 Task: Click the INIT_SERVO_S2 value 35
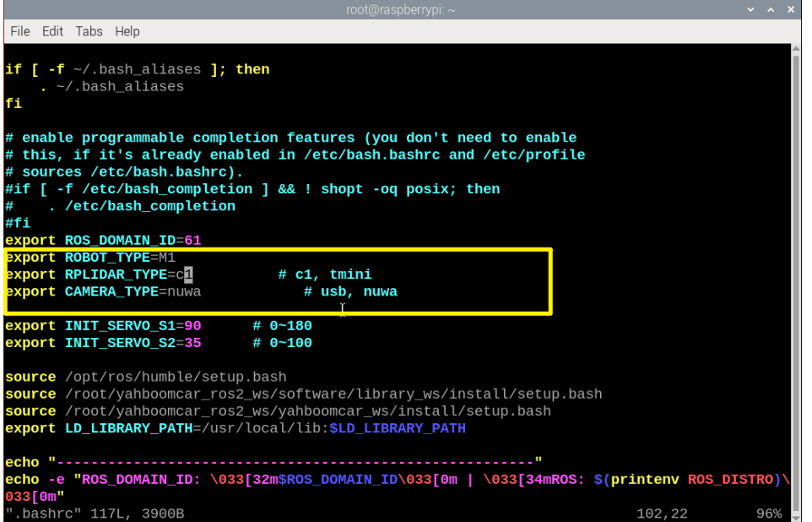click(192, 343)
